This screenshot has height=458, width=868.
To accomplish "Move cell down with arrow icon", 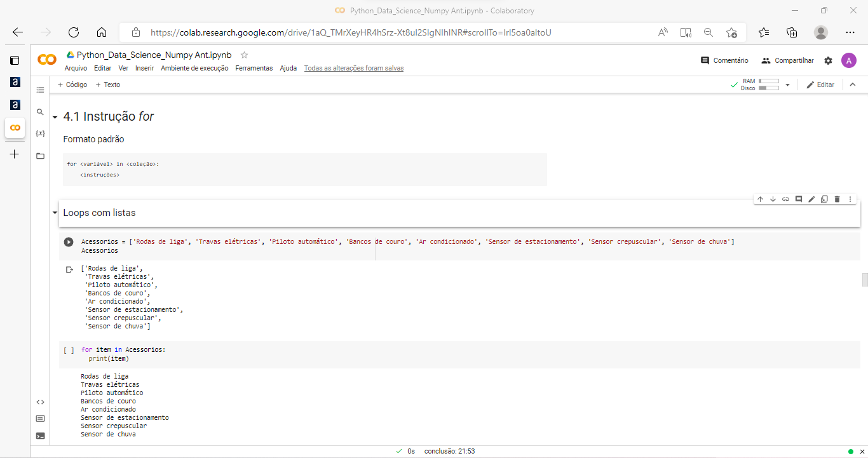I will pos(773,199).
